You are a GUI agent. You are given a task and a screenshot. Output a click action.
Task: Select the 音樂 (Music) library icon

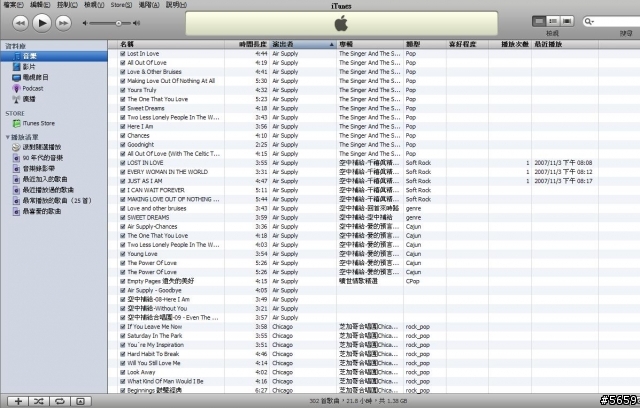[x=17, y=56]
